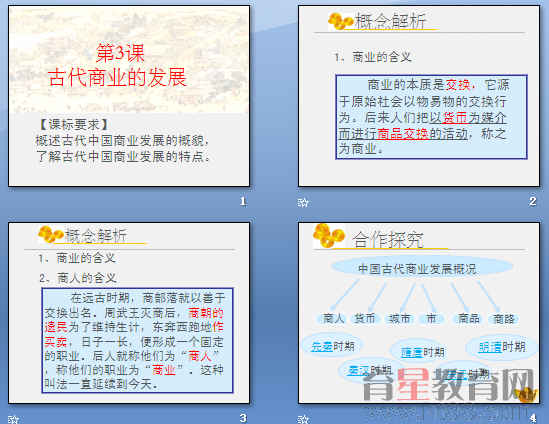Open the 秦汉 hyperlink on slide 4
549x424 pixels.
tap(358, 370)
